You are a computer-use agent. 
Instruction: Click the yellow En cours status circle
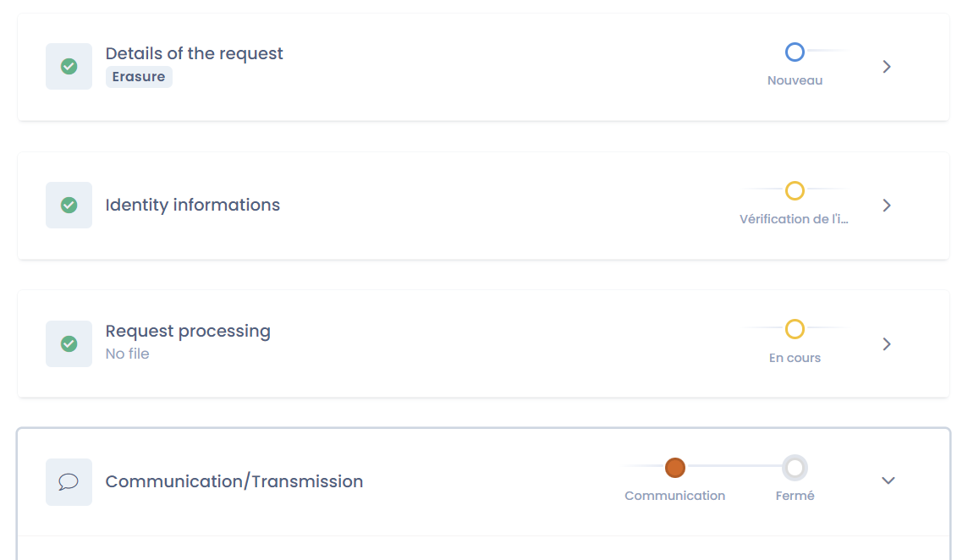coord(795,329)
